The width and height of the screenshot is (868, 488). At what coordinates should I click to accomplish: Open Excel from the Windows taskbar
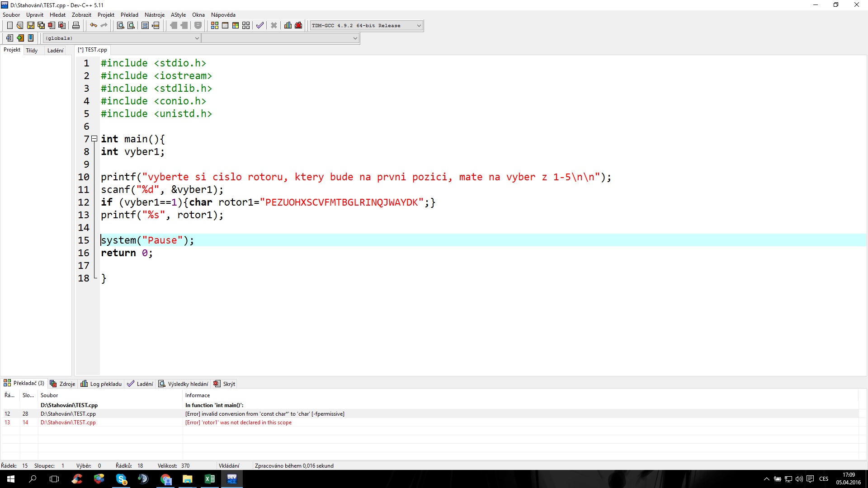pyautogui.click(x=209, y=479)
